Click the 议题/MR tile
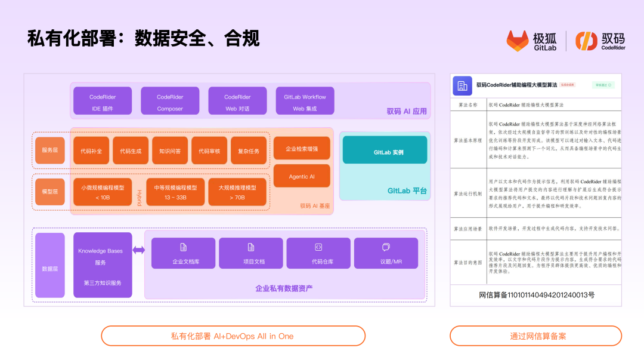The image size is (644, 363). (386, 253)
